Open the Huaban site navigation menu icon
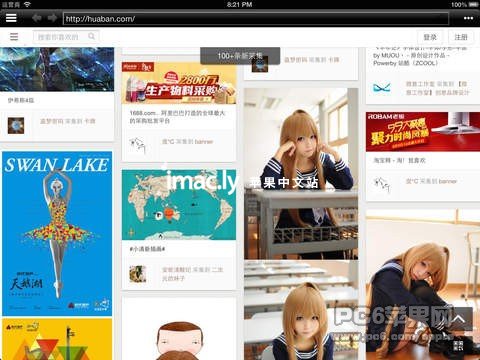 tap(14, 37)
